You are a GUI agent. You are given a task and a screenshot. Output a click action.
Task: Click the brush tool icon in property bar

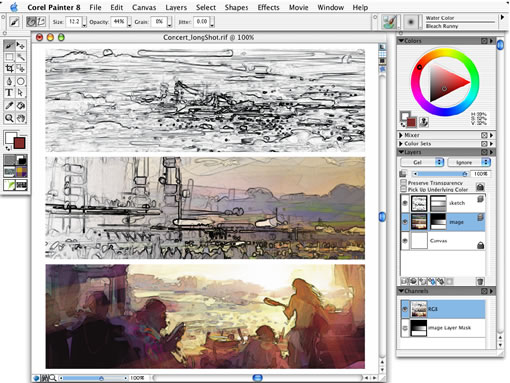(14, 22)
